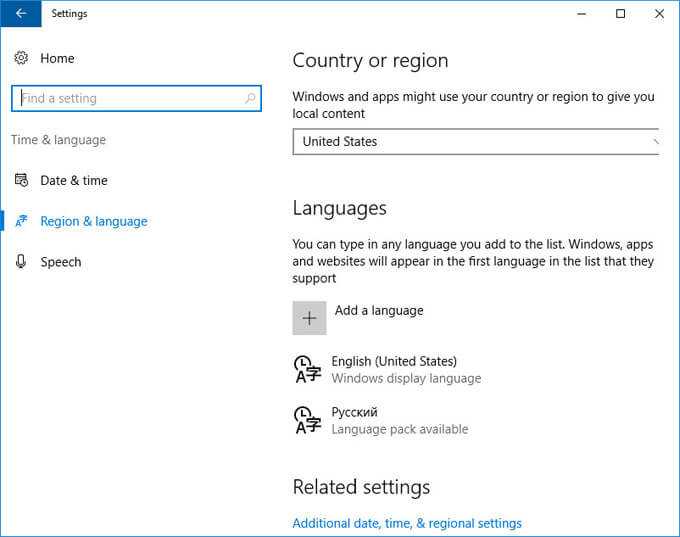Minimize the Settings window
The width and height of the screenshot is (680, 537).
coord(582,13)
